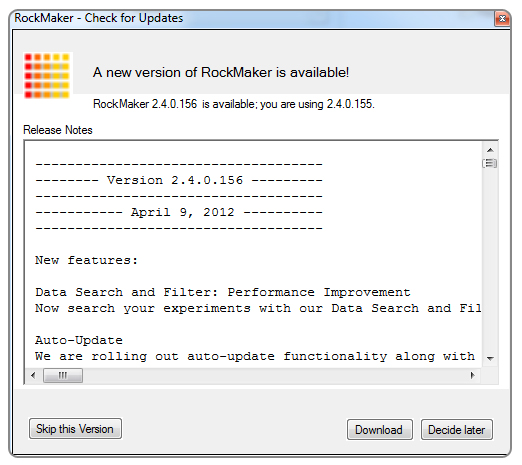Close the Check for Updates dialog

point(502,19)
